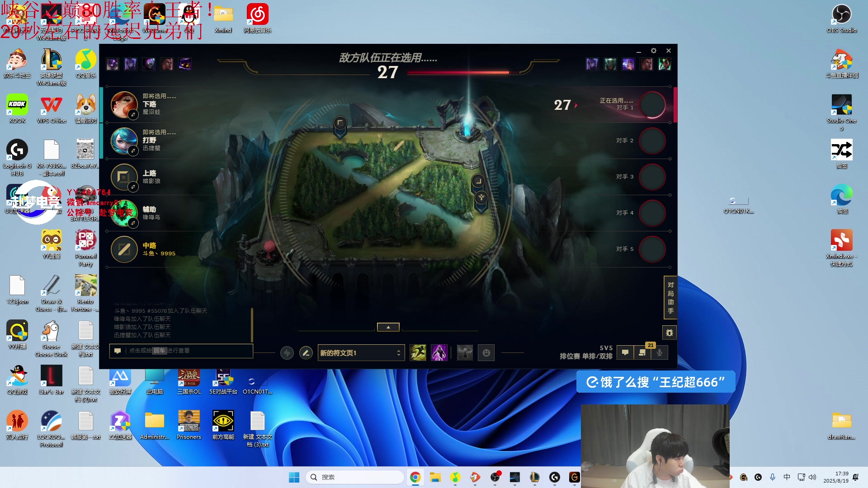Change the Ghost summoner spell slot
Viewport: 868px width, 488px height.
click(418, 353)
